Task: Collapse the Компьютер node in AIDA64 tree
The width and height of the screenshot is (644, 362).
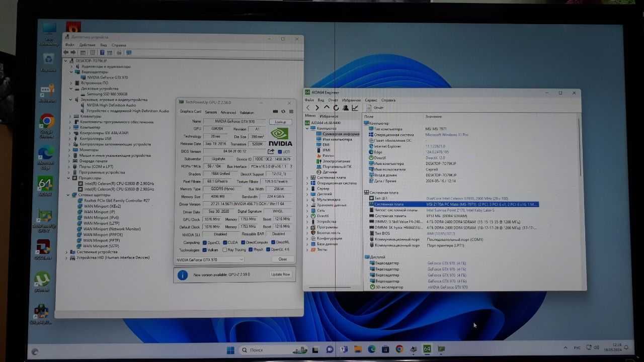Action: pos(307,128)
